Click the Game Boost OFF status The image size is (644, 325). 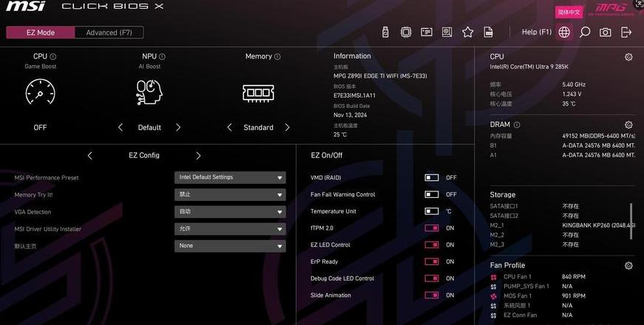(40, 128)
